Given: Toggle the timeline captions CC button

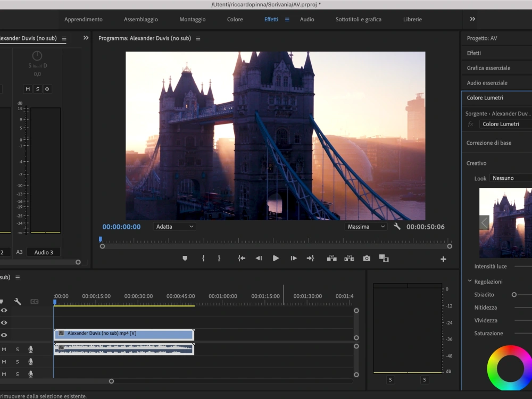Looking at the screenshot, I should [x=34, y=302].
